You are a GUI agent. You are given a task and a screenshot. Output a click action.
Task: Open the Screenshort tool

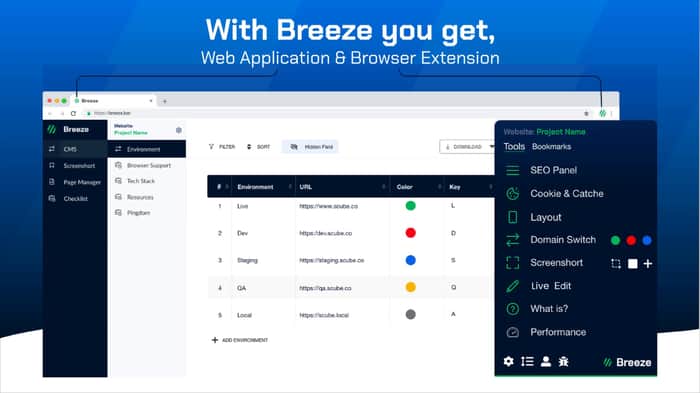coord(556,263)
